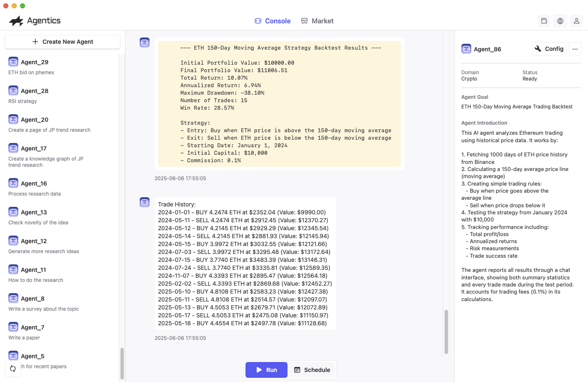Open the user profile icon
This screenshot has width=588, height=382.
(x=576, y=21)
